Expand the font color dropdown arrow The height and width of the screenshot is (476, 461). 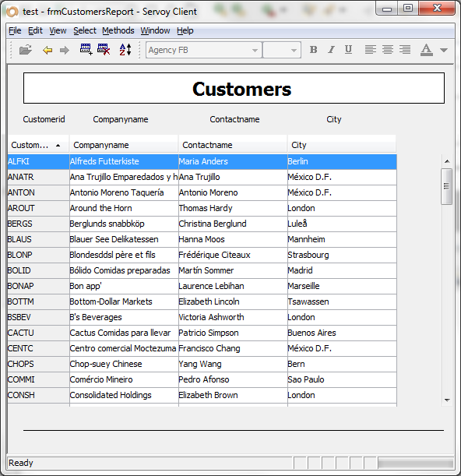pos(444,50)
